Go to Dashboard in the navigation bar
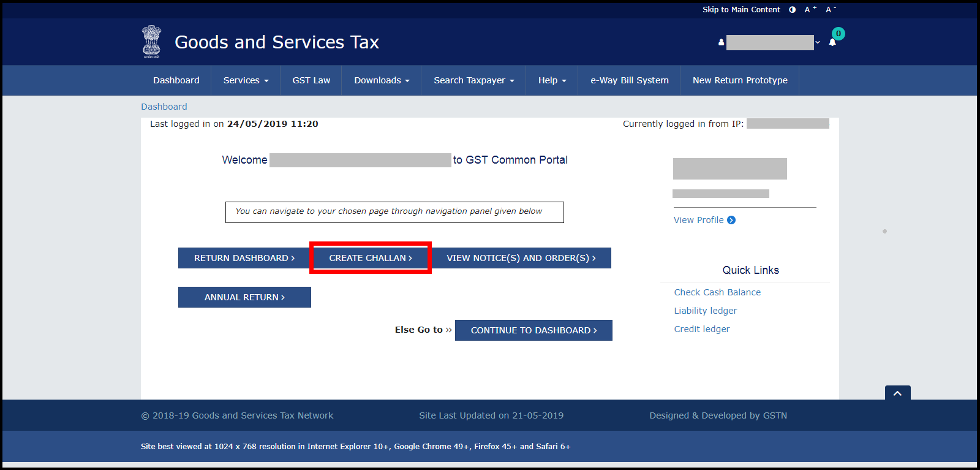Image resolution: width=980 pixels, height=470 pixels. (x=176, y=80)
